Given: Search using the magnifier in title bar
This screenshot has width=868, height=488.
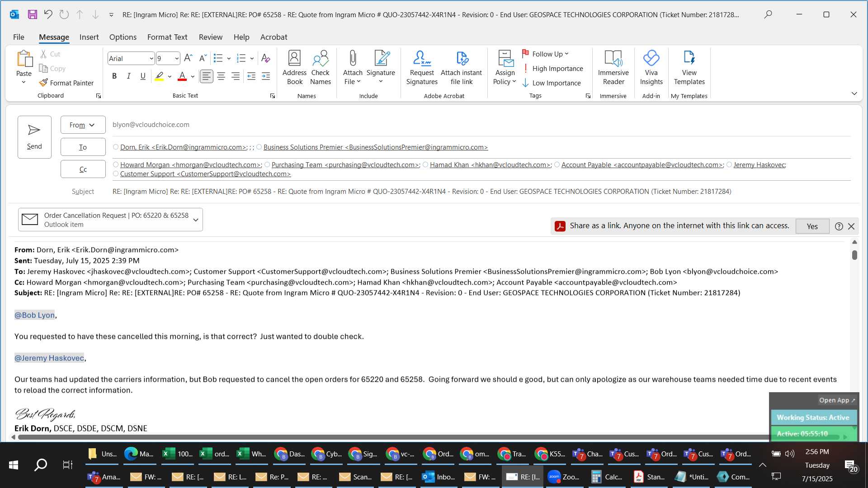Looking at the screenshot, I should [768, 14].
